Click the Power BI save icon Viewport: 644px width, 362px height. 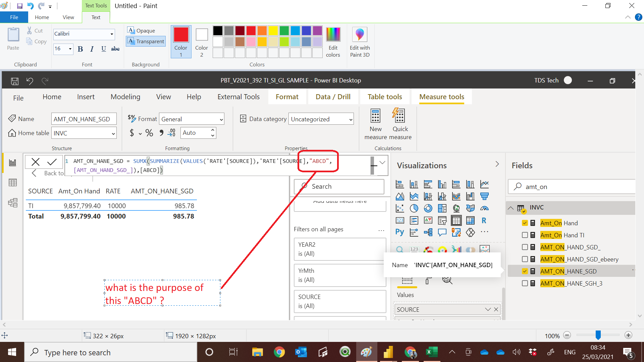tap(15, 81)
